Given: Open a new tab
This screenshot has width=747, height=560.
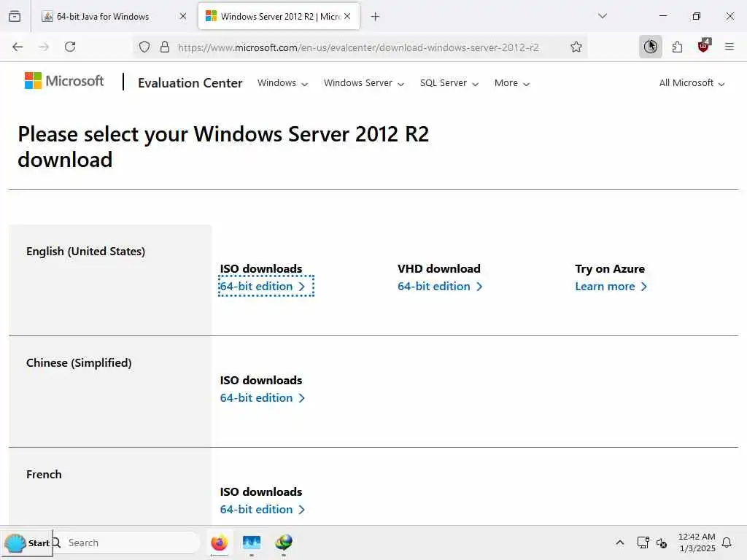Looking at the screenshot, I should pyautogui.click(x=376, y=17).
